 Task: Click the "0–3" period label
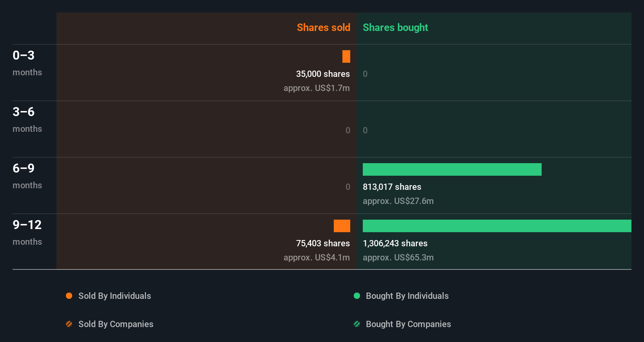24,55
